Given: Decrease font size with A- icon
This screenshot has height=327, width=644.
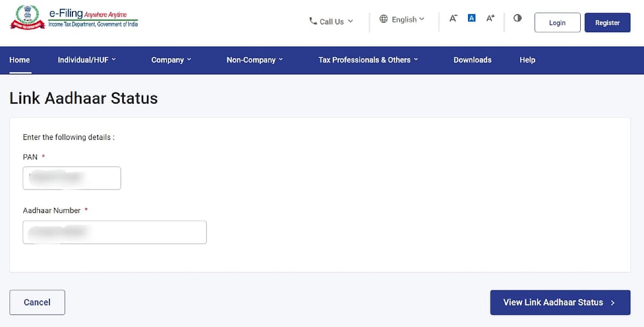Looking at the screenshot, I should (453, 18).
